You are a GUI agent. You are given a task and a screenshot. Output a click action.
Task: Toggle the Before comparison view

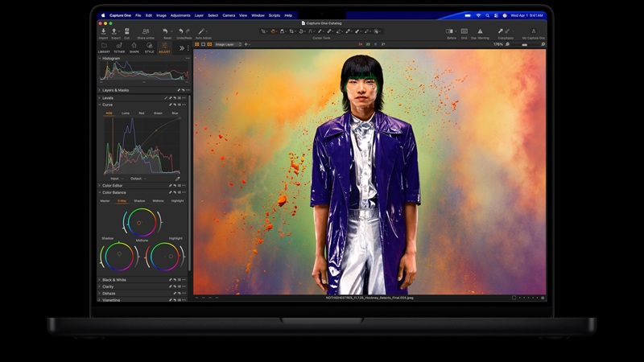(451, 32)
